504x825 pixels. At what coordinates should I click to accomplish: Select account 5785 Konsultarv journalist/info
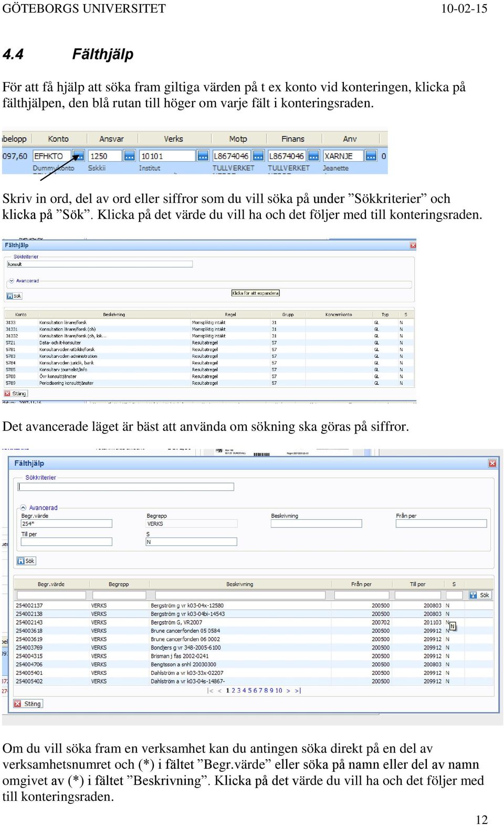click(x=209, y=369)
